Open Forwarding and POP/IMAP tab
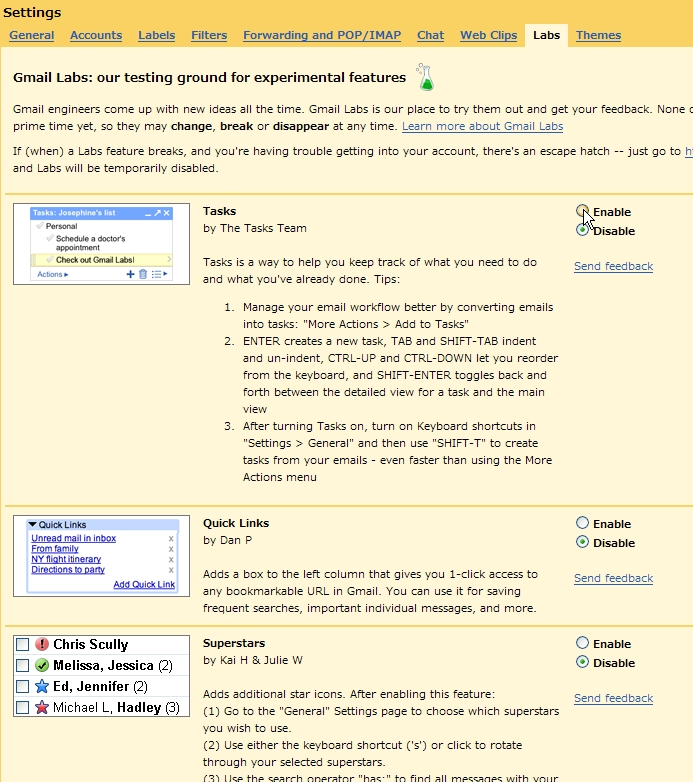This screenshot has height=782, width=693. click(322, 35)
